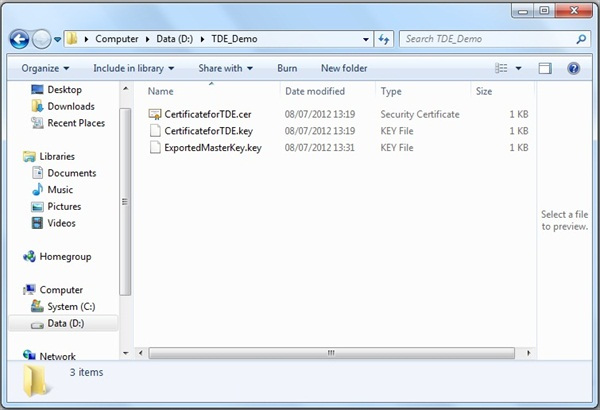Click the 08/07/2012 13:31 date cell

(320, 148)
